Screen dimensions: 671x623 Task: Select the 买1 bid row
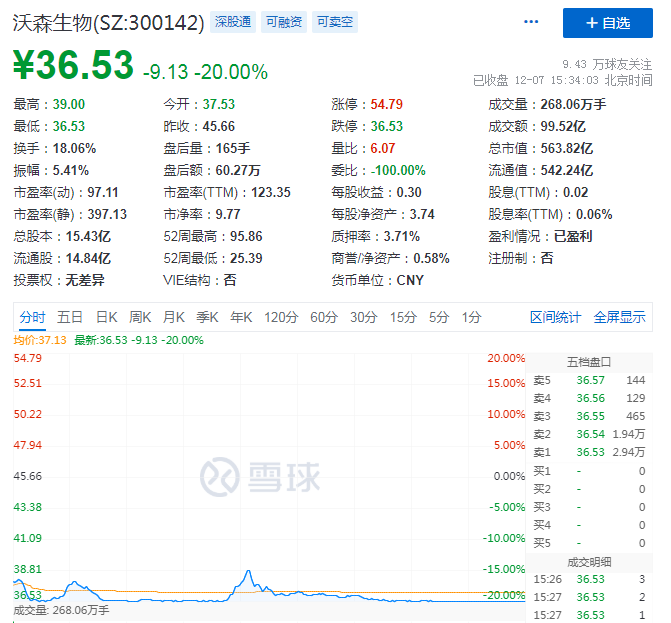589,471
